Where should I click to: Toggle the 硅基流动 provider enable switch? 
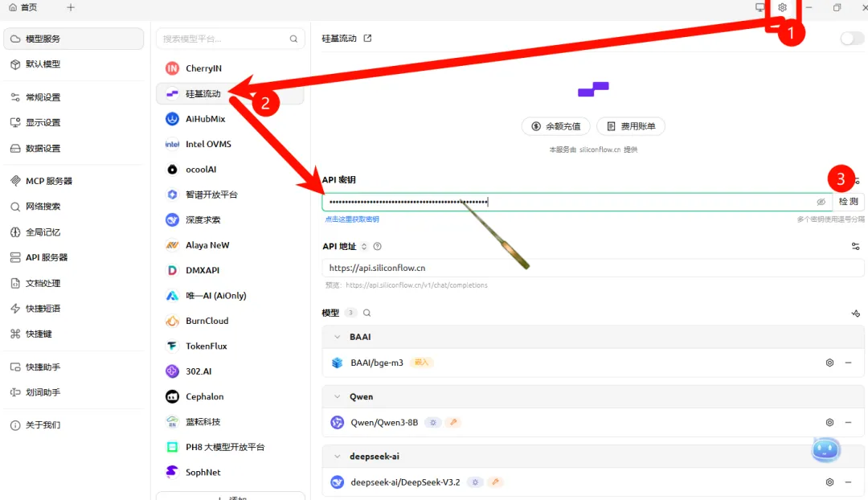pos(851,39)
